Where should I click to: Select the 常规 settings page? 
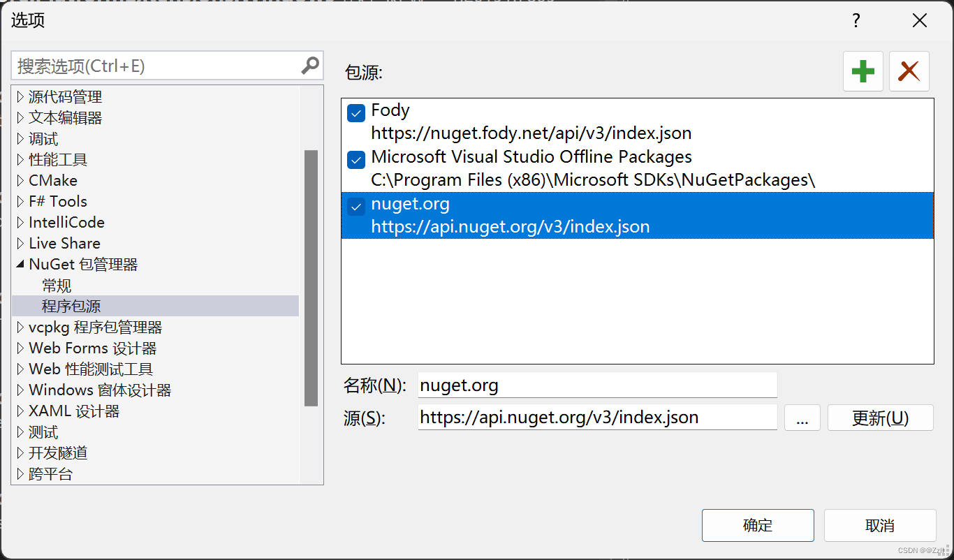point(57,285)
